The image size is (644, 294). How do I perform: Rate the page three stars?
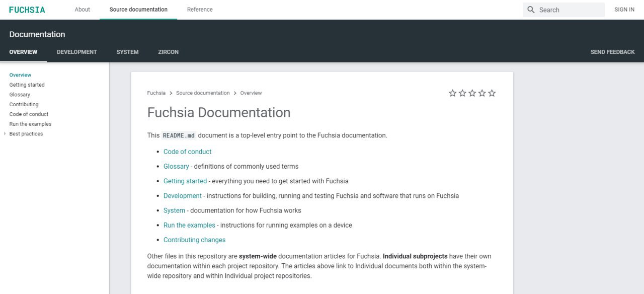(x=472, y=93)
